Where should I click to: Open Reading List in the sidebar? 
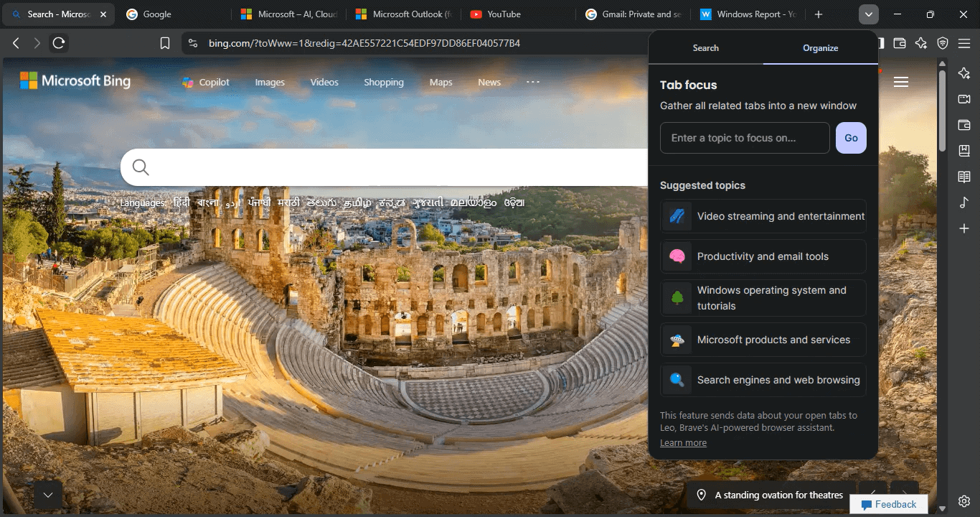point(964,177)
